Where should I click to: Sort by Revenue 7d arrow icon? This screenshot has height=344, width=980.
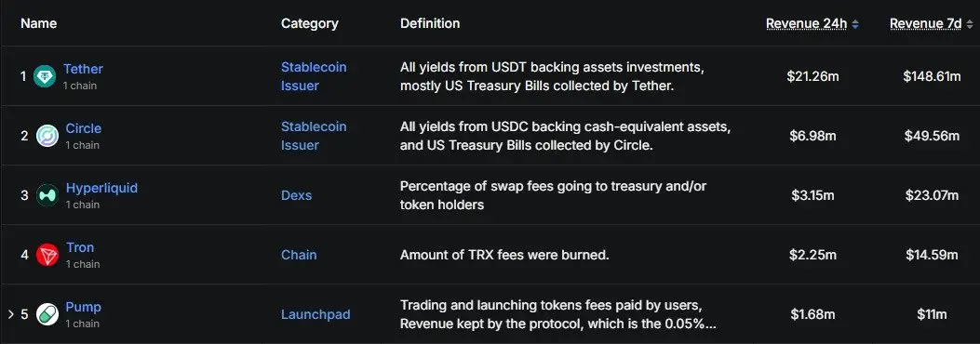[x=970, y=24]
